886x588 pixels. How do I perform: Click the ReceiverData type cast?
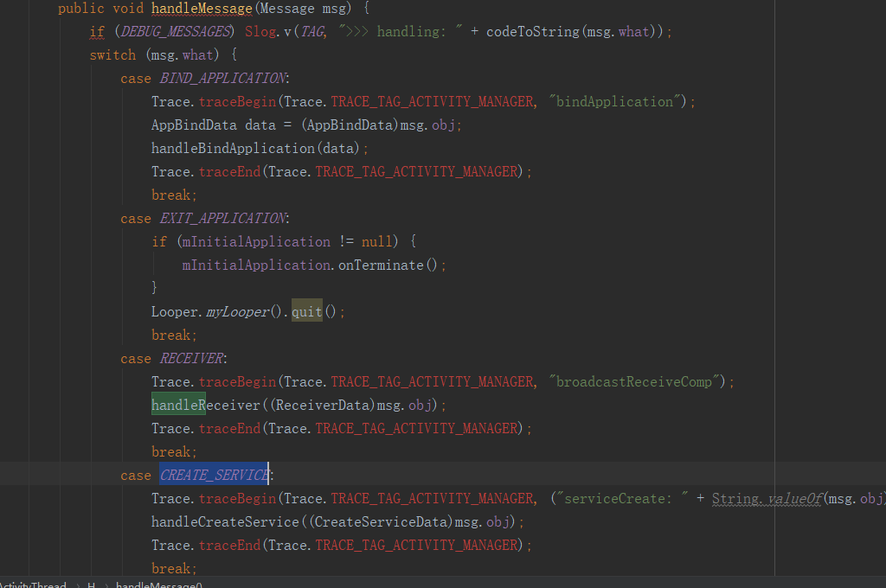[x=322, y=405]
